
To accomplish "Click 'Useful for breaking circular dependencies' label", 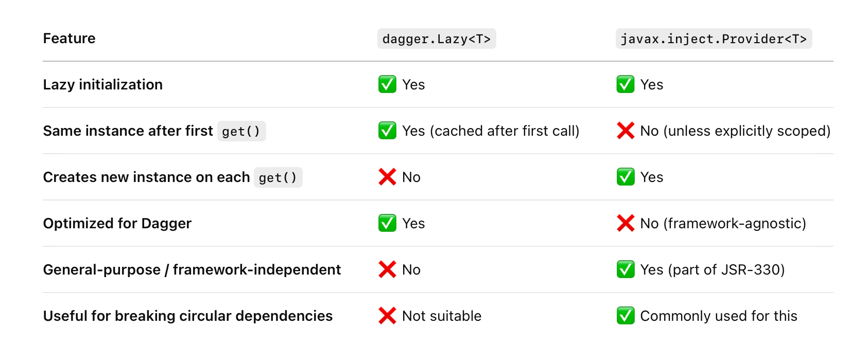I will coord(188,316).
